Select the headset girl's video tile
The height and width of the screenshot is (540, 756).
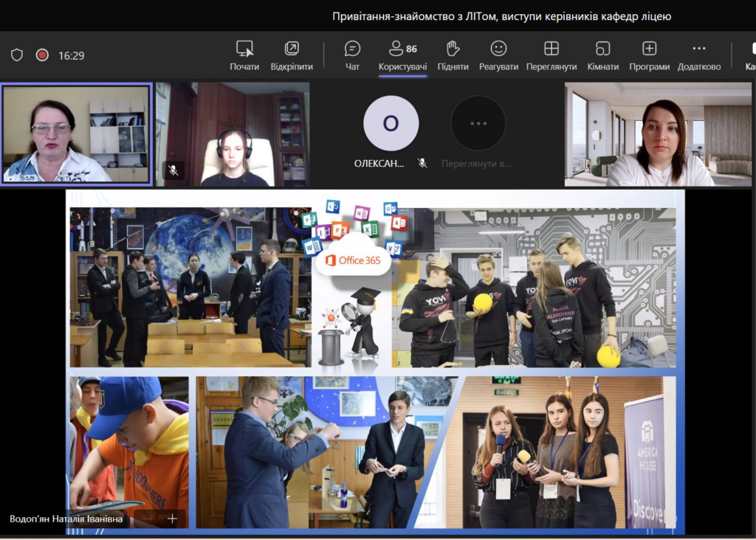pyautogui.click(x=233, y=134)
